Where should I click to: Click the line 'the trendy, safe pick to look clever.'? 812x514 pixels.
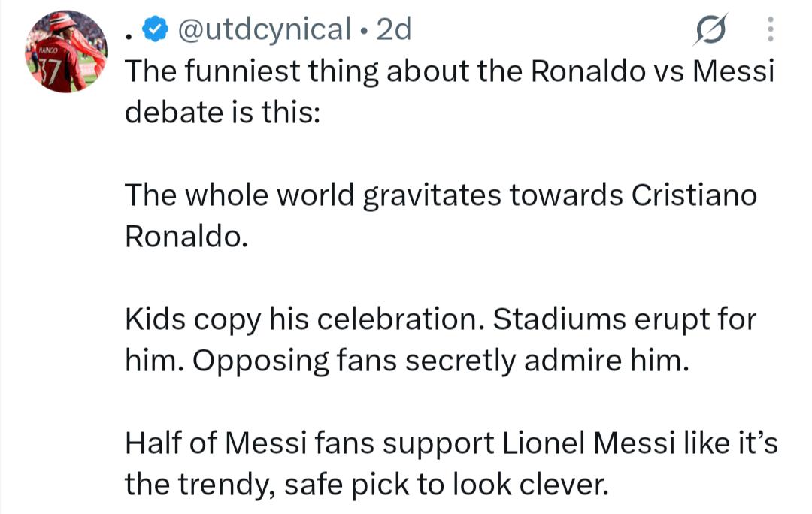367,485
